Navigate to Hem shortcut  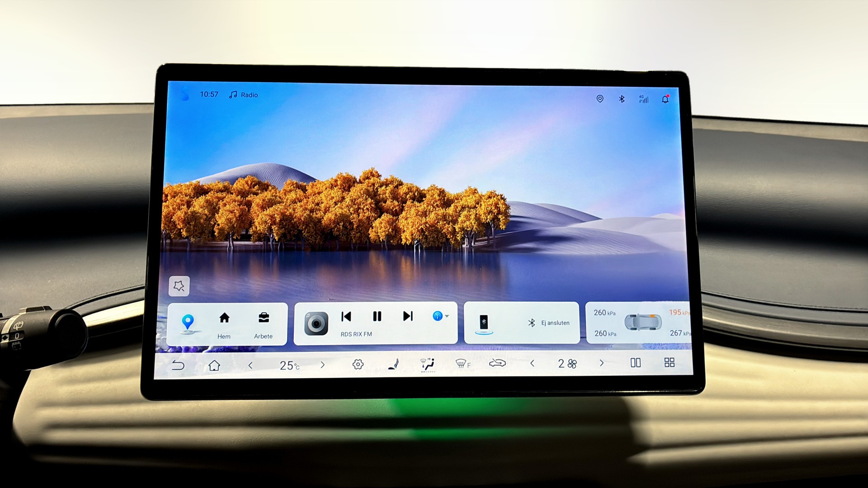[x=224, y=324]
